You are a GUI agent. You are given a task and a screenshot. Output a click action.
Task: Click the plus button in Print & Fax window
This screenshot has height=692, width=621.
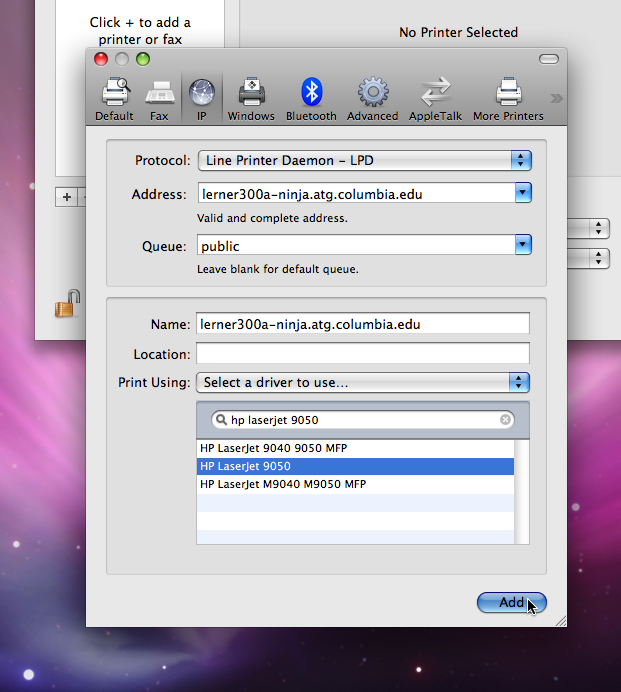pyautogui.click(x=67, y=197)
